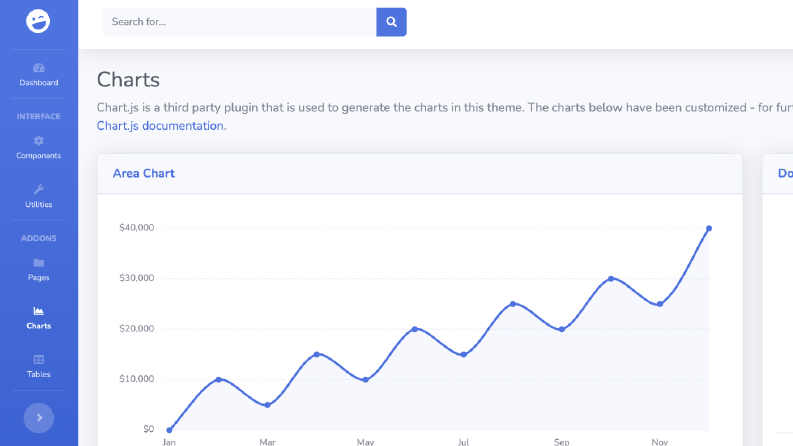Screen dimensions: 793x446
Task: Click the INTERFACE sidebar heading
Action: click(x=38, y=116)
